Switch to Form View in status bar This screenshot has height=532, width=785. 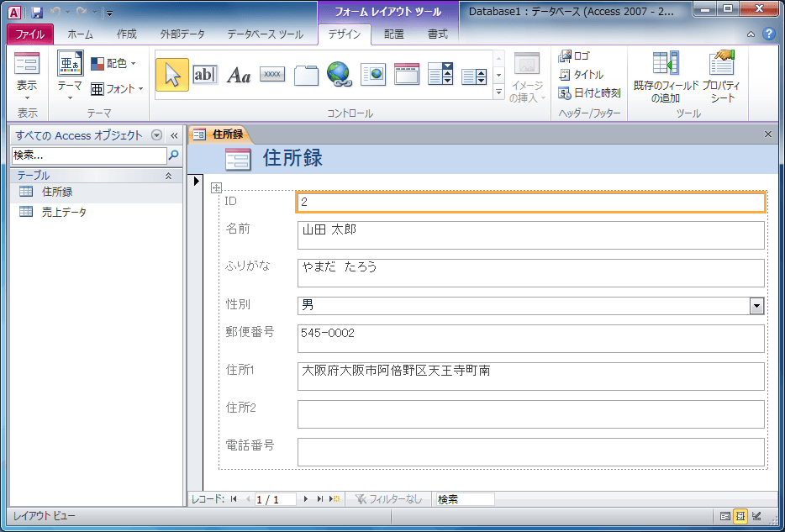click(725, 515)
